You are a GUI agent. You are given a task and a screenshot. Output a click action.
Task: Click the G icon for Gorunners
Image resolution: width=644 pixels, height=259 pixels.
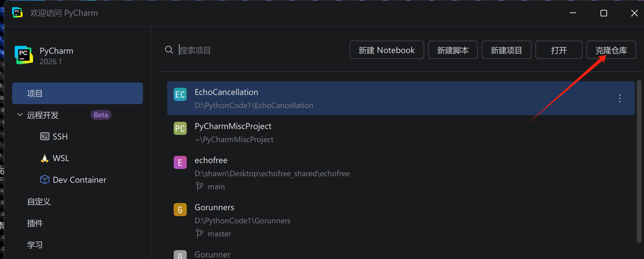pos(180,210)
